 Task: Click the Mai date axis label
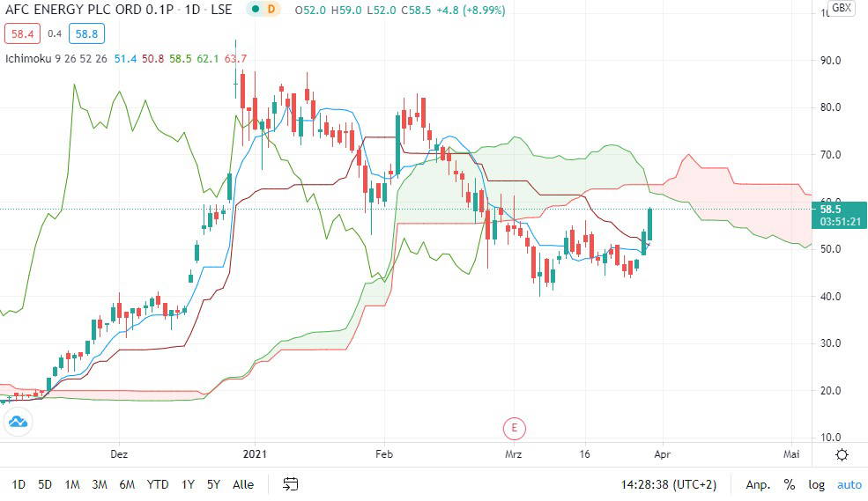791,454
